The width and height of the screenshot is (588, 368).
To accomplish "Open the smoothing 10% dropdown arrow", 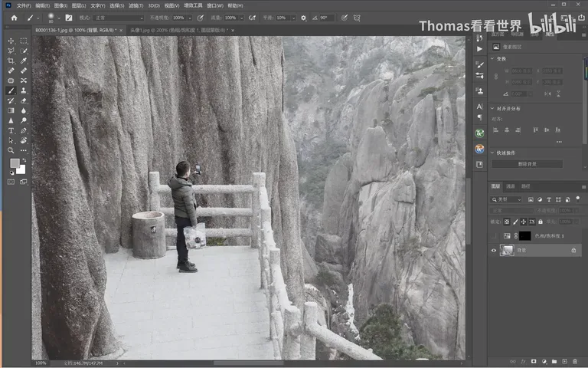I will (x=293, y=18).
